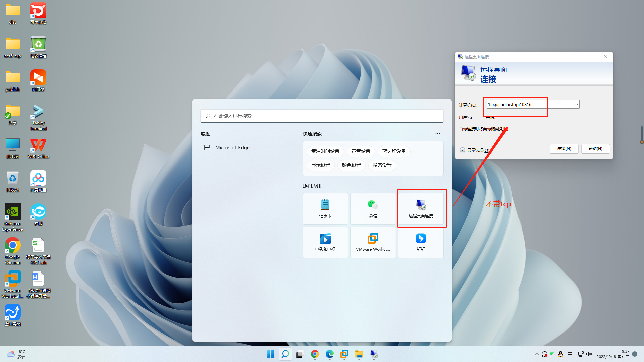Open DingTalk app tile
Viewport: 644px width, 362px height.
pos(421,242)
